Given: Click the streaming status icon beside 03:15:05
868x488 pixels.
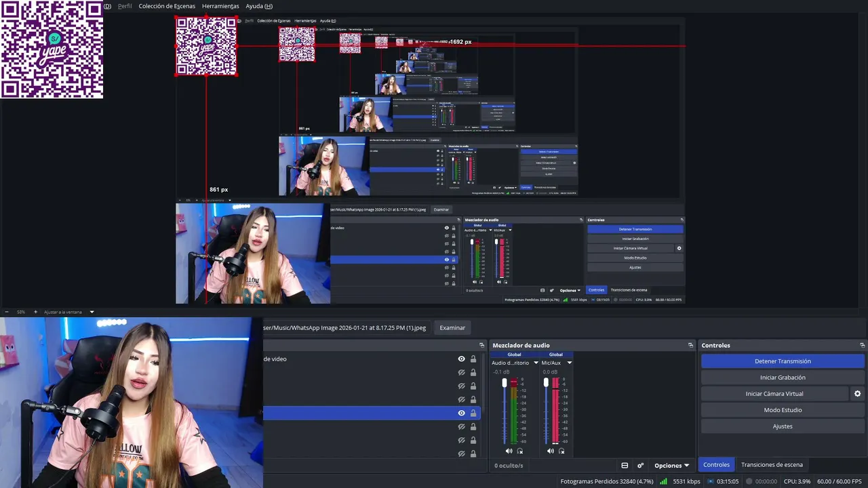Looking at the screenshot, I should (x=711, y=481).
